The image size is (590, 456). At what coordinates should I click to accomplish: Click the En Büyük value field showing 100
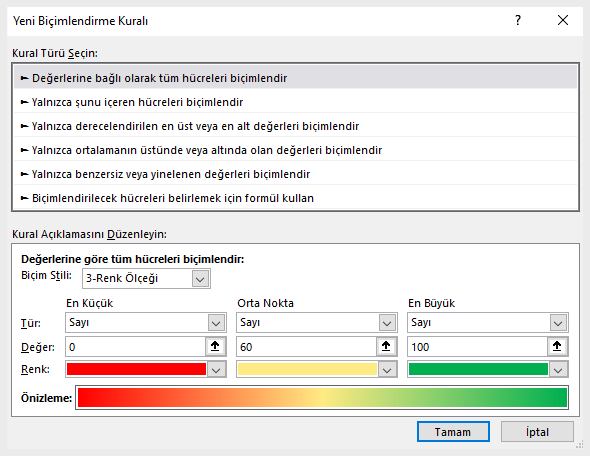point(477,347)
